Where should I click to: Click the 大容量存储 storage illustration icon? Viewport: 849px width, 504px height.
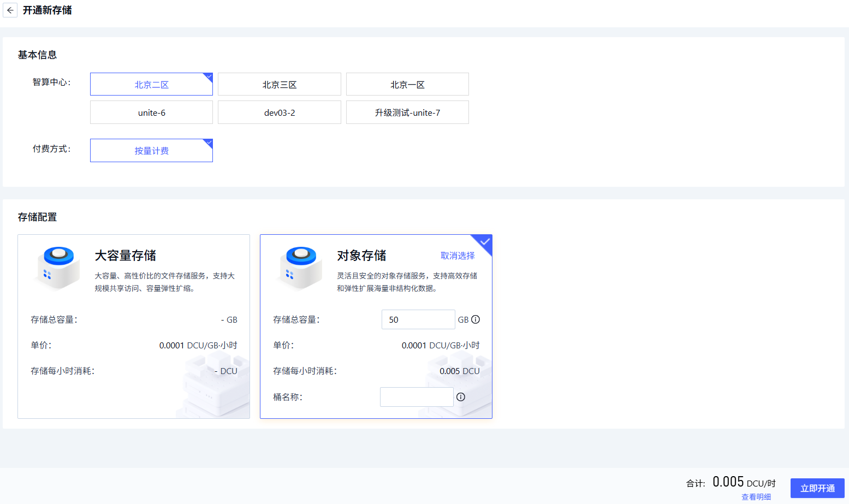click(58, 268)
